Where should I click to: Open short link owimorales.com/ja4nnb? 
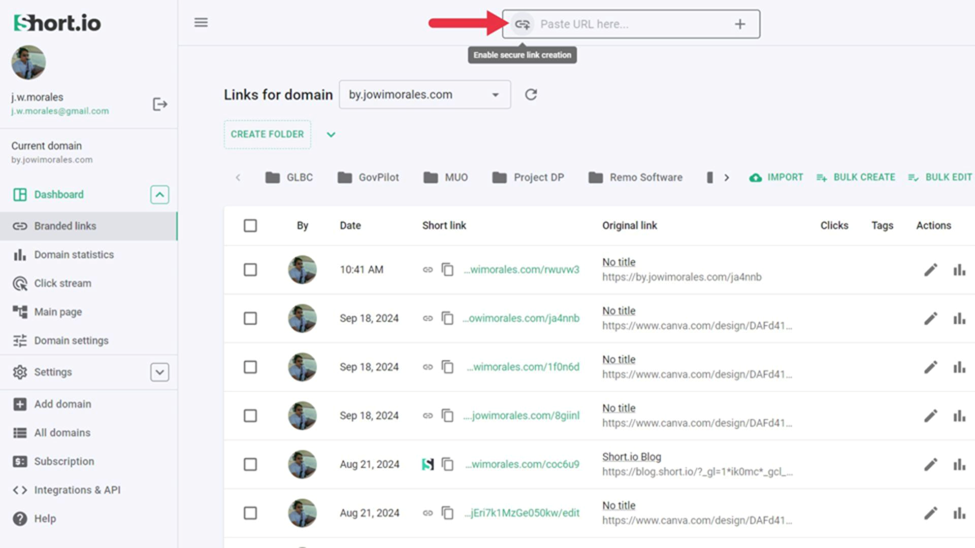pos(521,318)
